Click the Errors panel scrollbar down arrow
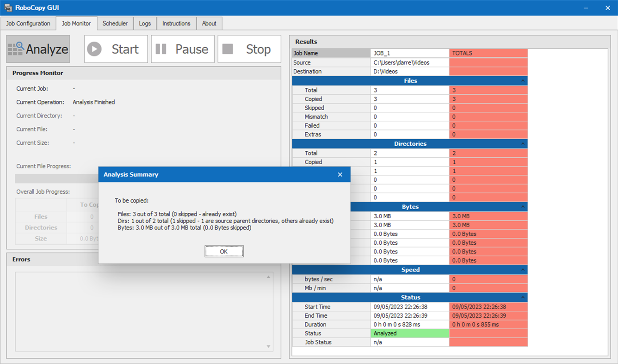Viewport: 618px width, 364px height. pyautogui.click(x=269, y=346)
